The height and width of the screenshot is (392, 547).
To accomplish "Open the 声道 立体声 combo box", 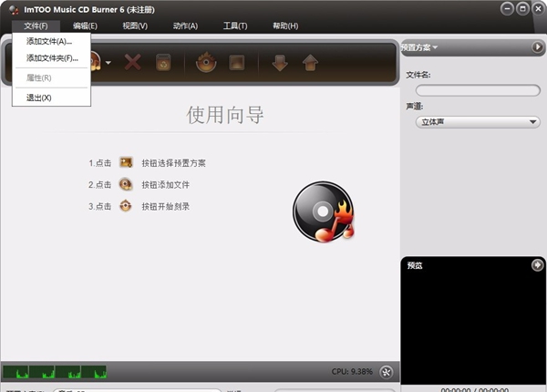I will point(478,122).
